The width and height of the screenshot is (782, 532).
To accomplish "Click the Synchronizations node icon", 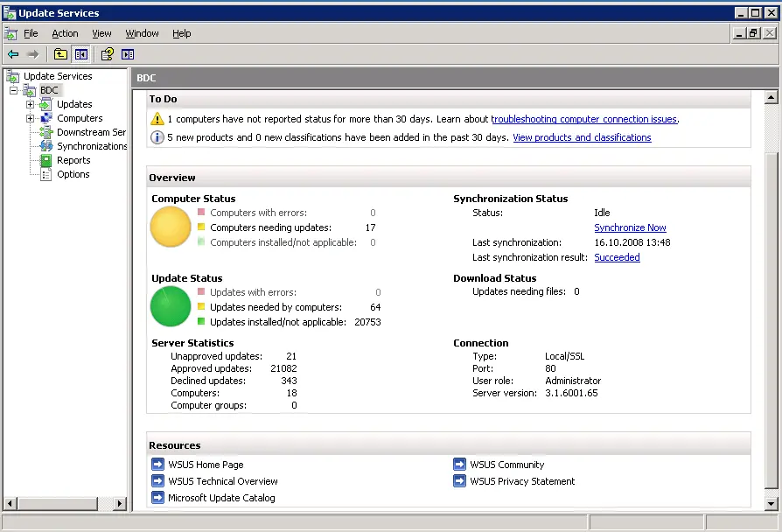I will click(x=45, y=146).
